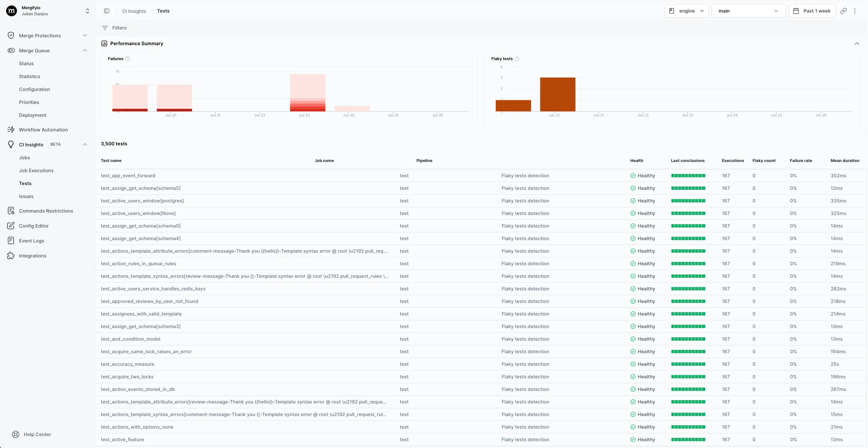
Task: Open the Past 1 week date range picker
Action: pos(812,11)
